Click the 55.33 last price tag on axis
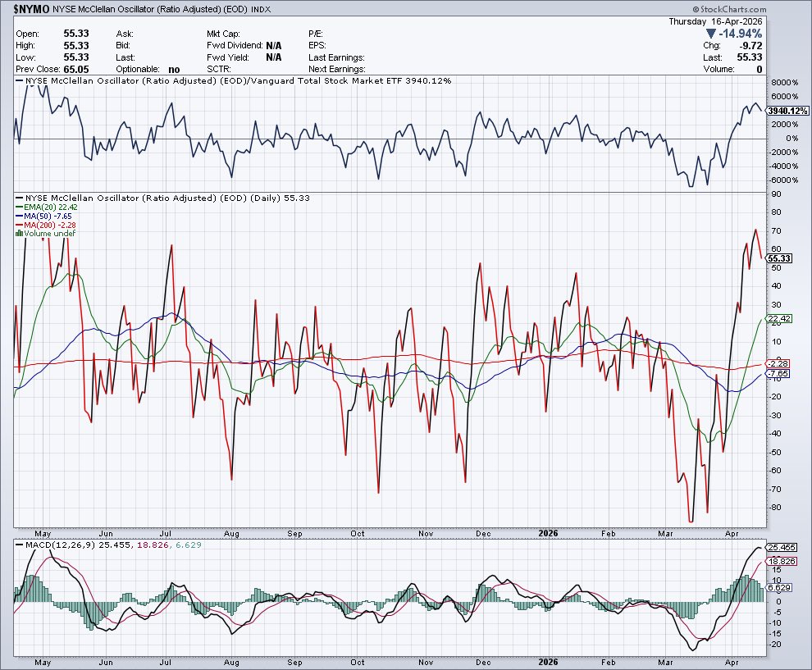Image resolution: width=812 pixels, height=670 pixels. [x=779, y=258]
